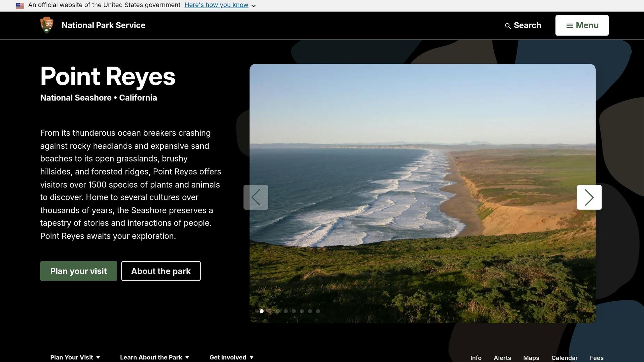Viewport: 644px width, 362px height.
Task: Click "An official website of the United States government" text
Action: (x=104, y=5)
